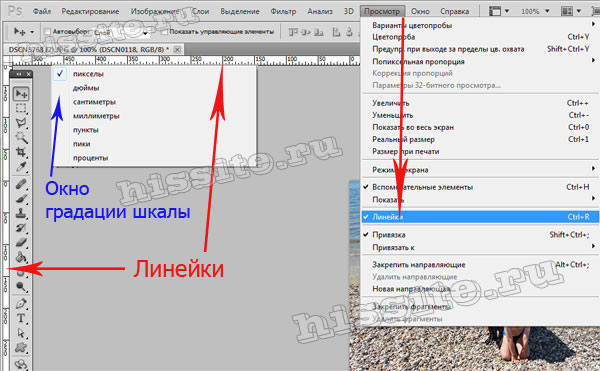Image resolution: width=600 pixels, height=371 pixels.
Task: Choose Цветопроба proof colors command
Action: point(480,37)
